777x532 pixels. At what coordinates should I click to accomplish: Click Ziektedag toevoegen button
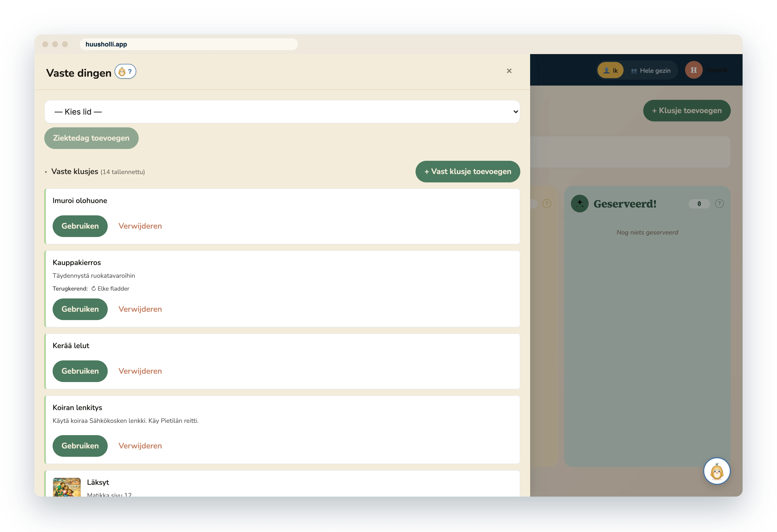click(91, 138)
